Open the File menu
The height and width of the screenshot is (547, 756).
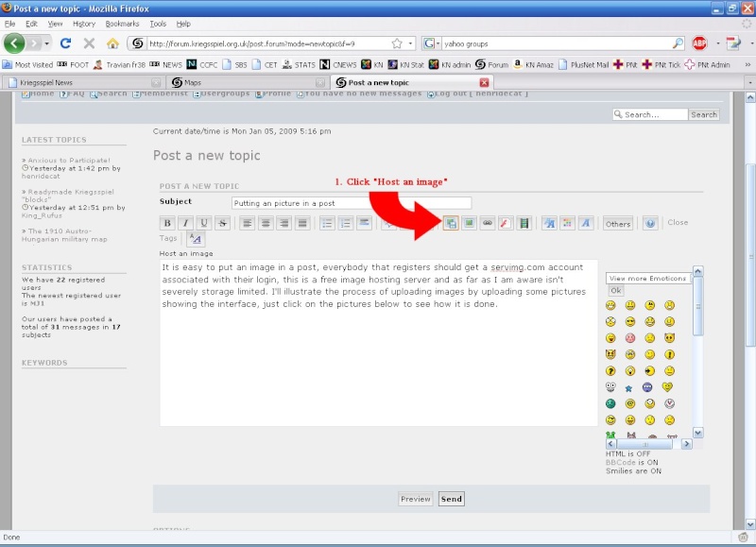(x=9, y=24)
